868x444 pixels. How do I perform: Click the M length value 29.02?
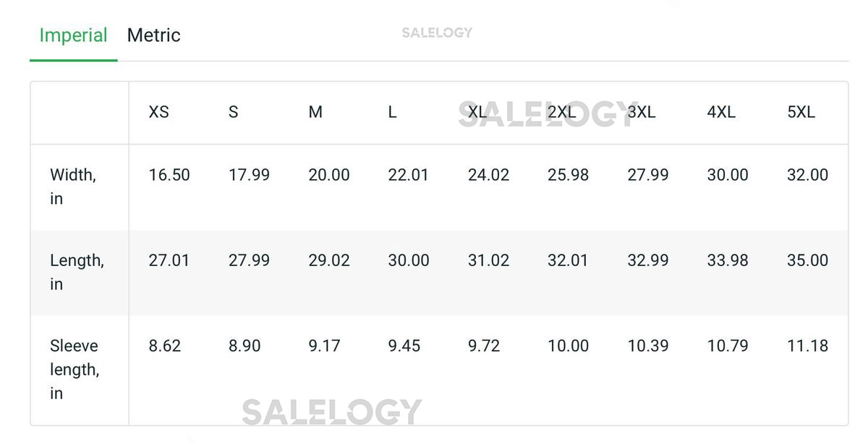[x=329, y=260]
